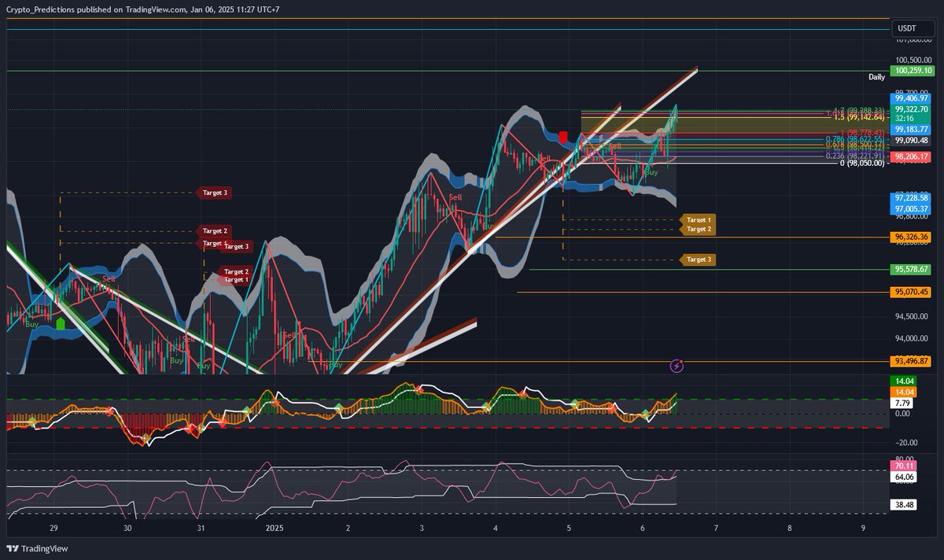Click the orange 93,496.87 price label
944x560 pixels.
pos(912,361)
